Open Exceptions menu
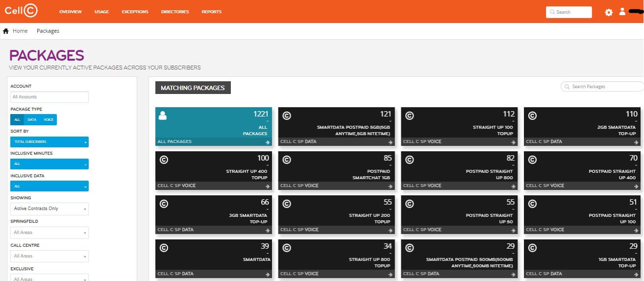The image size is (644, 281). click(x=135, y=12)
